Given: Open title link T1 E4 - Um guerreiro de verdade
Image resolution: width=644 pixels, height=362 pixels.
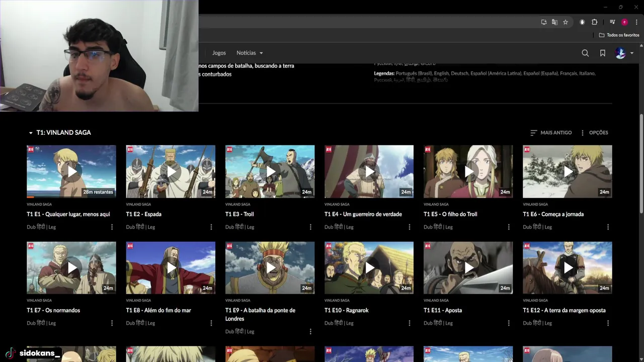Looking at the screenshot, I should coord(363,214).
